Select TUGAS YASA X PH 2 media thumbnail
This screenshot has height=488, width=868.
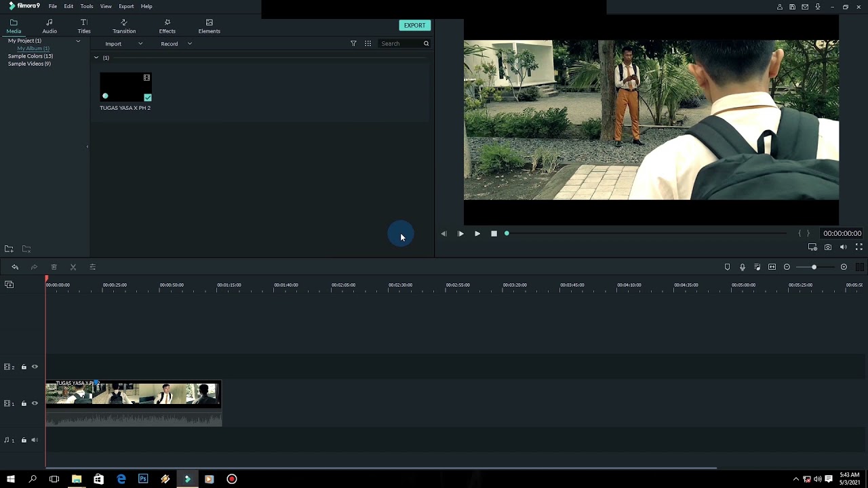pos(125,87)
